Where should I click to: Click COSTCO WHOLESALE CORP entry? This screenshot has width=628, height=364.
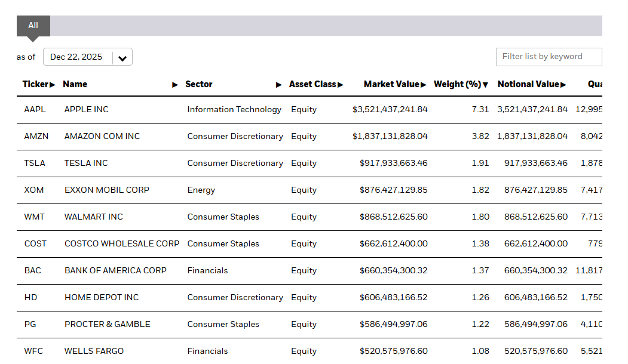point(122,243)
